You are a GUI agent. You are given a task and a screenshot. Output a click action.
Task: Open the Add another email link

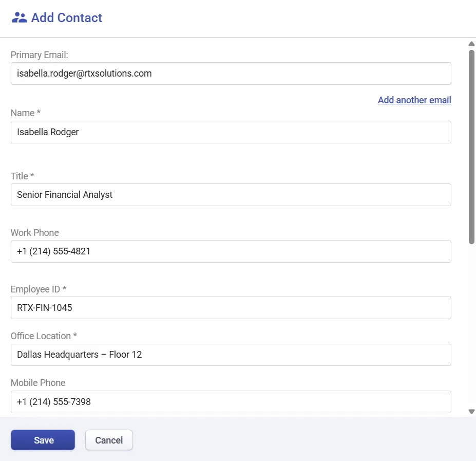tap(414, 100)
